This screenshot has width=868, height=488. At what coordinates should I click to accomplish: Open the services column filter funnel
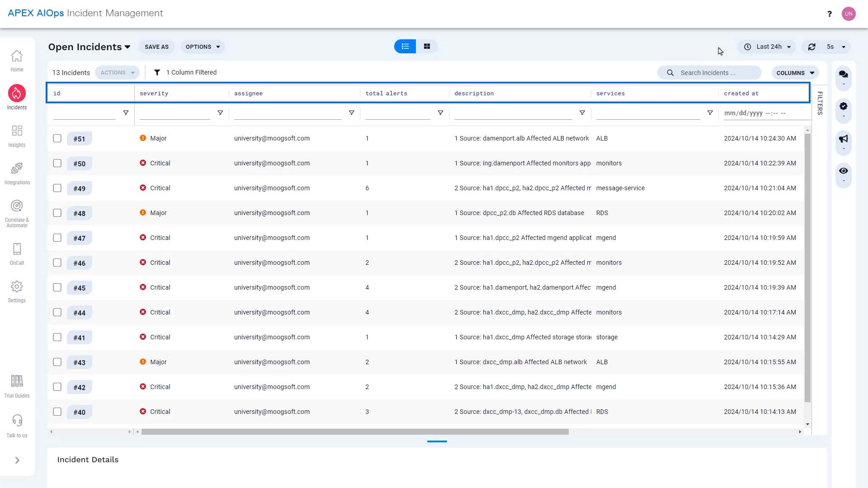coord(710,113)
